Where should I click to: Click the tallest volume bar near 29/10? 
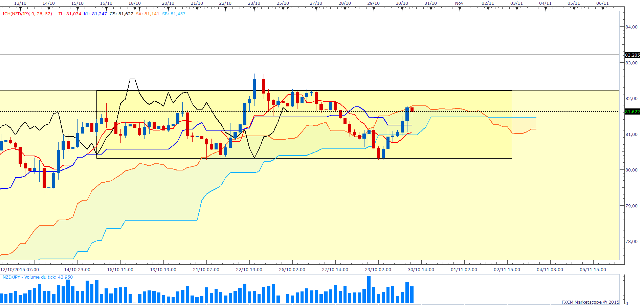369,289
